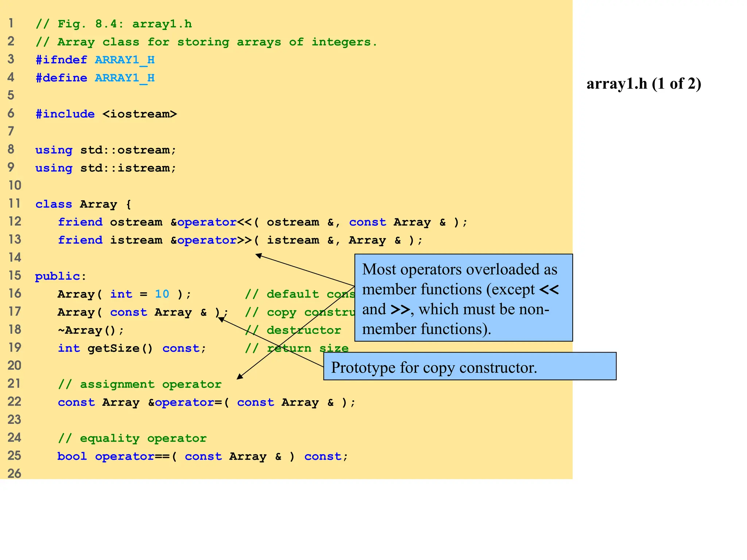Click the '#define ARRAY1_H' line
Image resolution: width=747 pixels, height=560 pixels.
click(95, 78)
